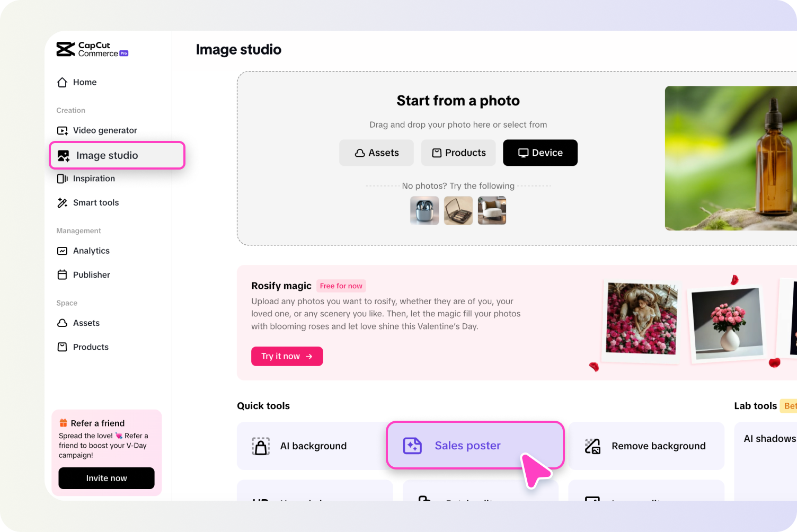Open the Video generator page
The width and height of the screenshot is (797, 532).
pyautogui.click(x=104, y=130)
